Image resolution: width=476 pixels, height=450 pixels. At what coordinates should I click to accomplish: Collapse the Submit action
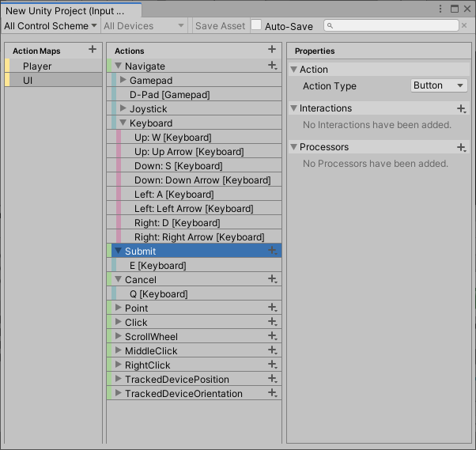(x=119, y=251)
